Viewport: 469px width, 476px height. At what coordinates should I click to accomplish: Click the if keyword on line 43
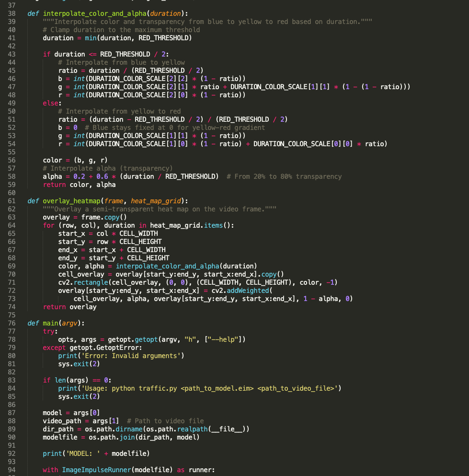point(47,54)
